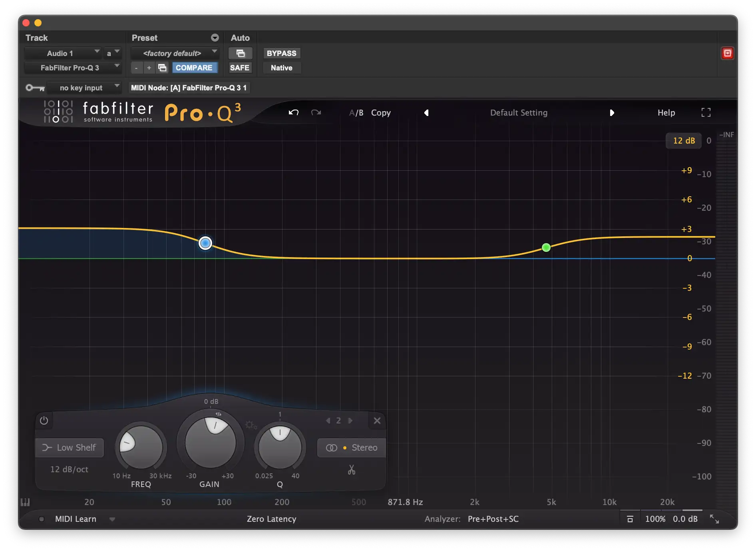The width and height of the screenshot is (756, 551).
Task: Toggle BYPASS on the plugin
Action: point(281,53)
